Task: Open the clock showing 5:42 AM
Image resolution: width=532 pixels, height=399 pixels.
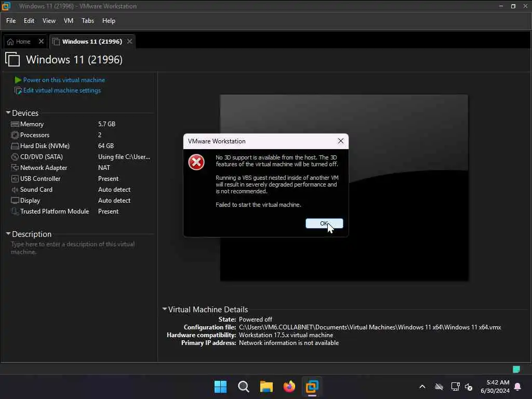Action: [x=495, y=387]
